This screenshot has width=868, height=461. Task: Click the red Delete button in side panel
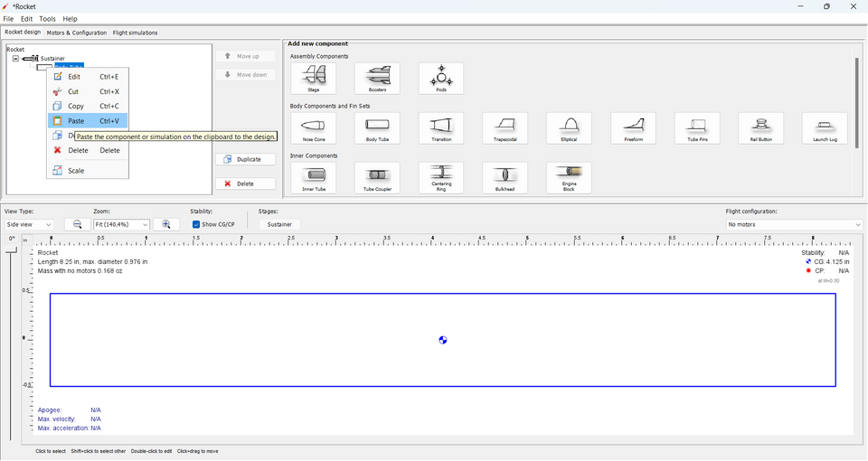point(245,183)
